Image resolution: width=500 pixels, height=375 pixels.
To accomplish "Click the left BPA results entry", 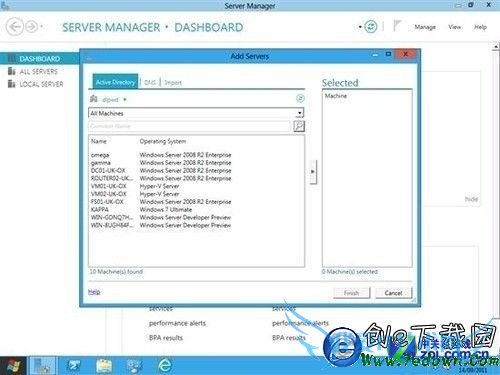I will 166,338.
